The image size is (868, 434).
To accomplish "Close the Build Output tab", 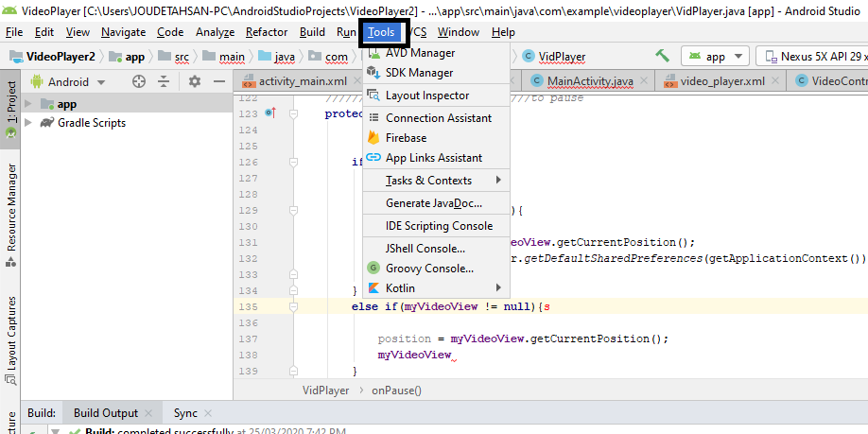I will pyautogui.click(x=148, y=413).
